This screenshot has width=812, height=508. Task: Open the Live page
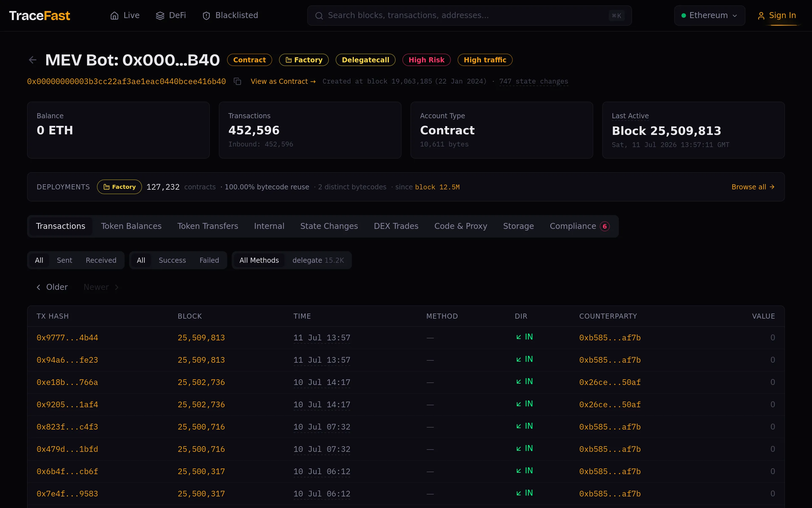pos(125,16)
